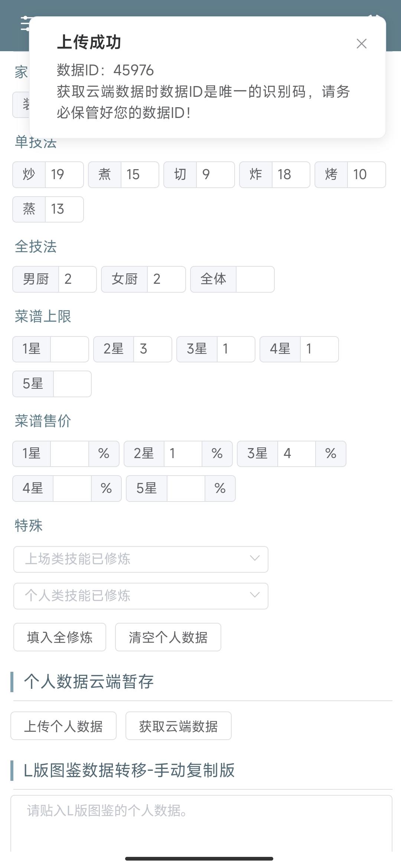The width and height of the screenshot is (401, 868).
Task: Click the L版图鉴 paste text area
Action: pos(201,823)
